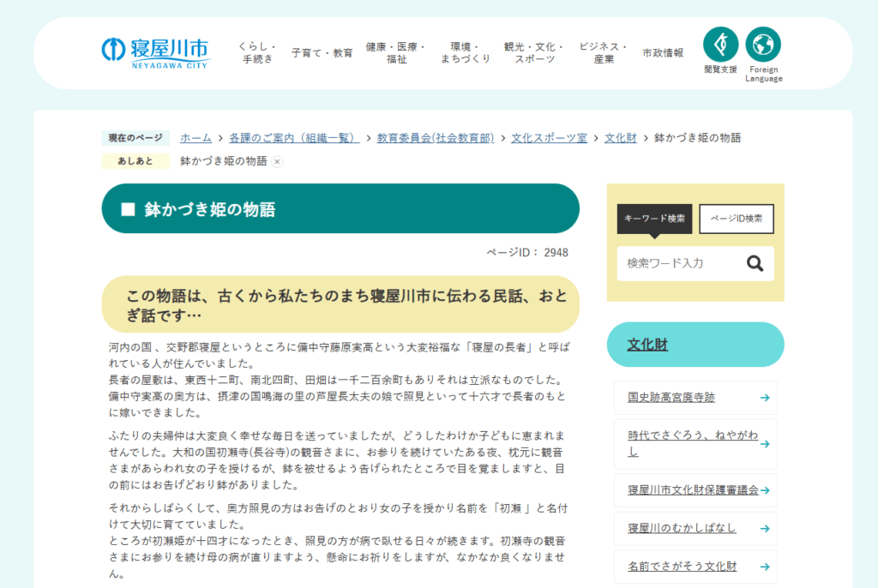This screenshot has width=878, height=588.
Task: Click the arrow beside 寝屋川のむかしばなし
Action: [x=764, y=528]
